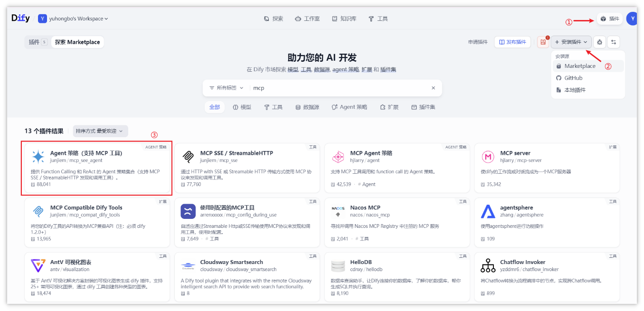Click the 插件 button at top right
This screenshot has width=644, height=311.
610,19
